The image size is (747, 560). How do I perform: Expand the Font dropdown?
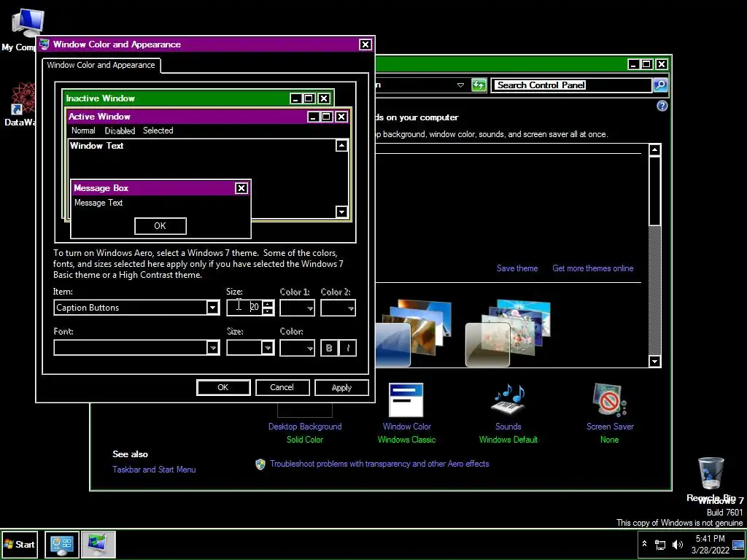coord(212,348)
